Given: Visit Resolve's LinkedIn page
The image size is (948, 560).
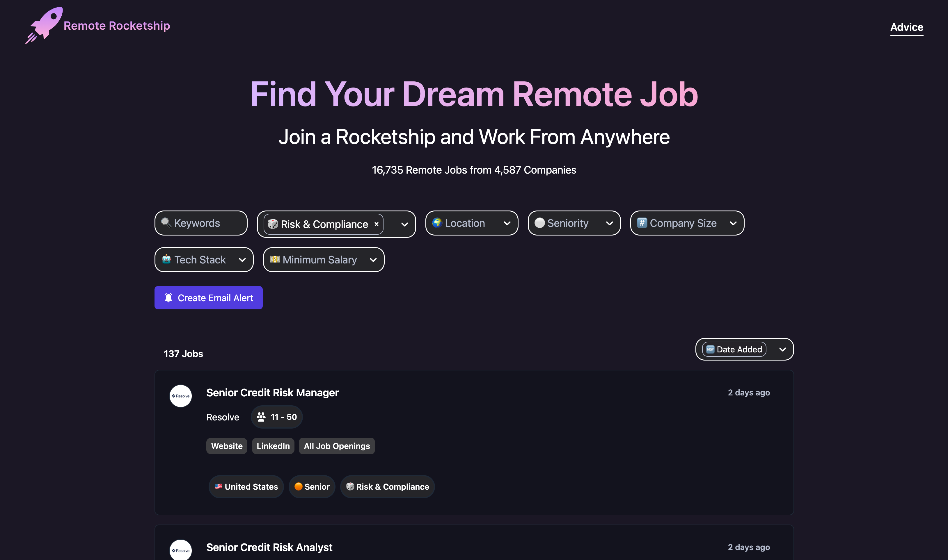Looking at the screenshot, I should (273, 446).
